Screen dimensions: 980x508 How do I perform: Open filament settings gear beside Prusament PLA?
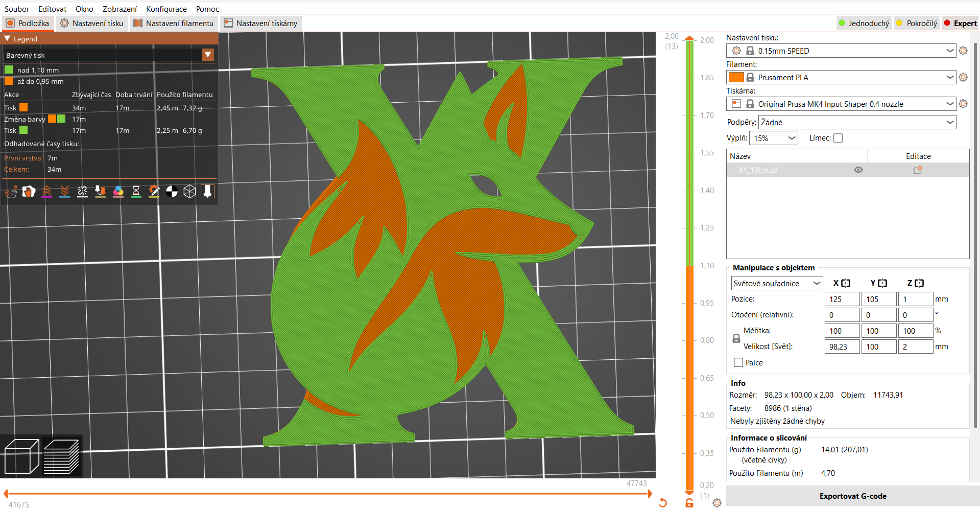[x=964, y=77]
